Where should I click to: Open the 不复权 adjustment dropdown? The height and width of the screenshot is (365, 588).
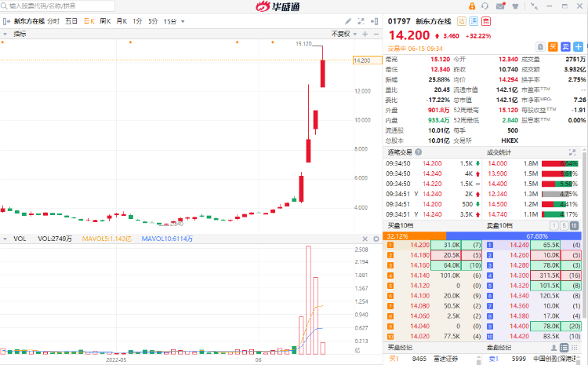[x=344, y=34]
